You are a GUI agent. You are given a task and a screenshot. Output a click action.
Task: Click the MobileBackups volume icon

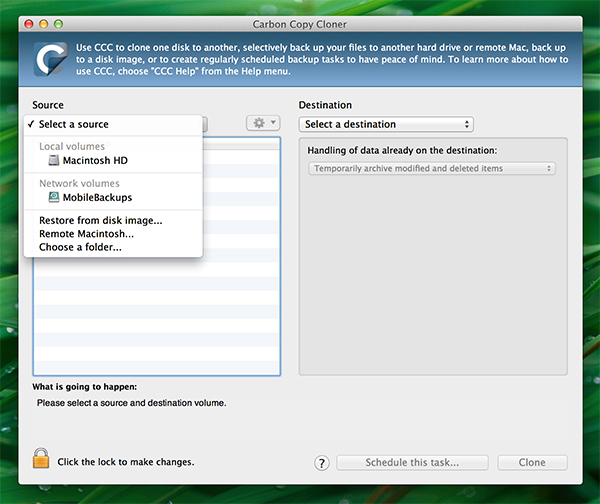tap(54, 197)
